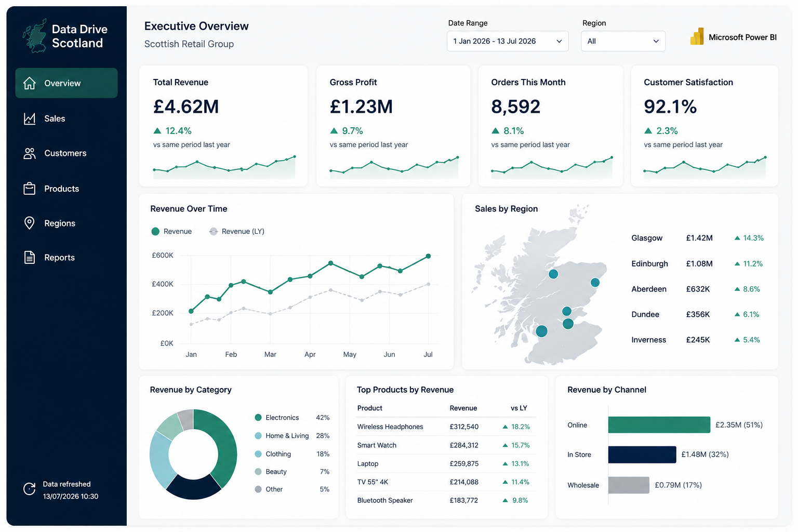
Task: Click the Date Range chevron arrow
Action: point(559,41)
